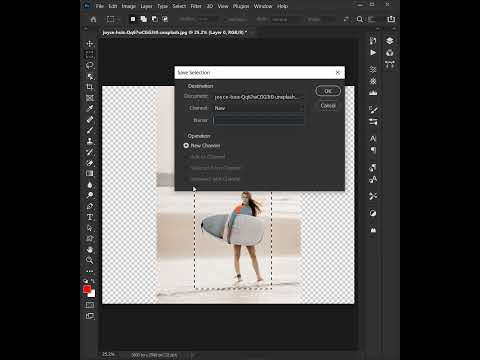This screenshot has width=480, height=360.
Task: Open the History panel icon
Action: [x=373, y=41]
